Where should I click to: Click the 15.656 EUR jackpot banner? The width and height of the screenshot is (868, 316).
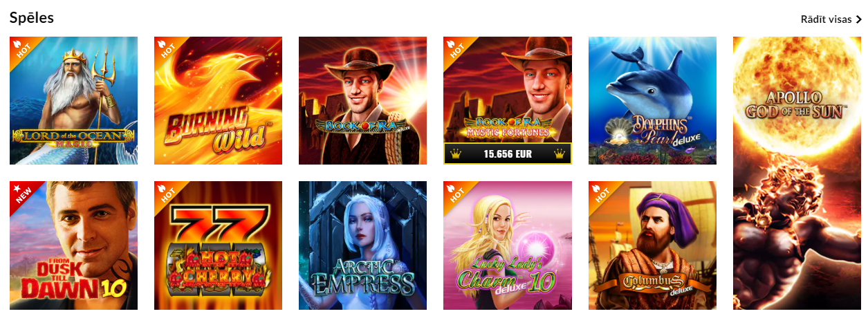(x=508, y=154)
